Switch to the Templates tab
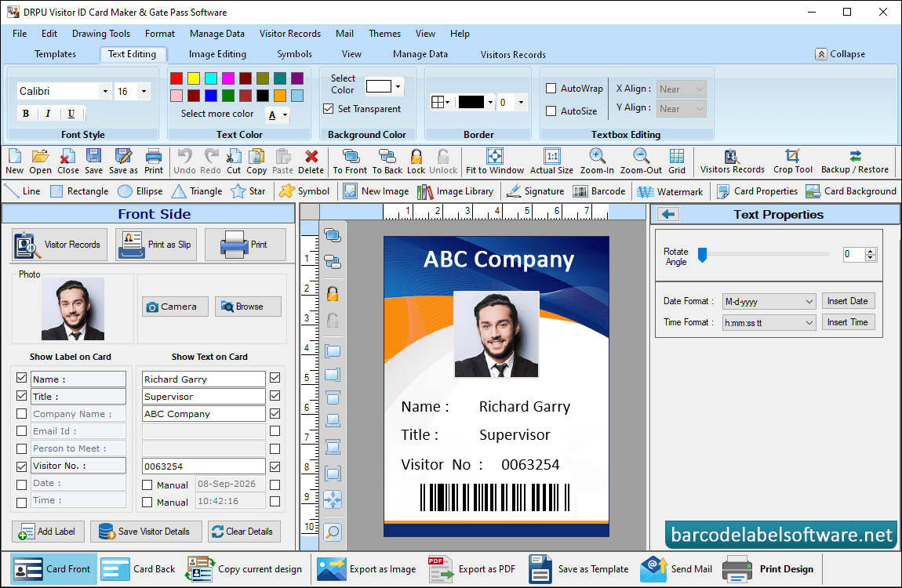The height and width of the screenshot is (588, 902). click(55, 54)
